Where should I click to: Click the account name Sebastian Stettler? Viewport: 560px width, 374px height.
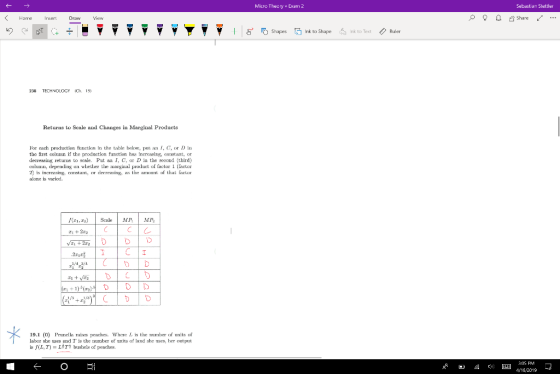click(x=534, y=6)
